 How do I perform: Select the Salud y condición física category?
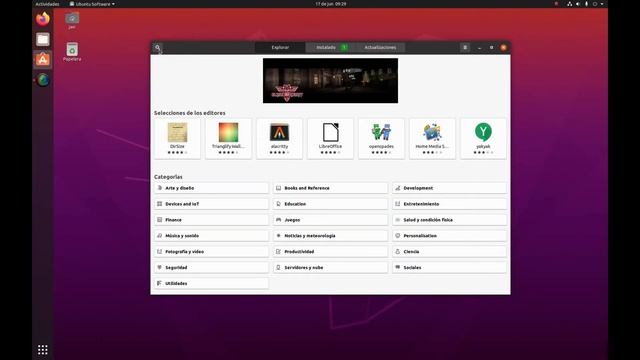click(449, 220)
